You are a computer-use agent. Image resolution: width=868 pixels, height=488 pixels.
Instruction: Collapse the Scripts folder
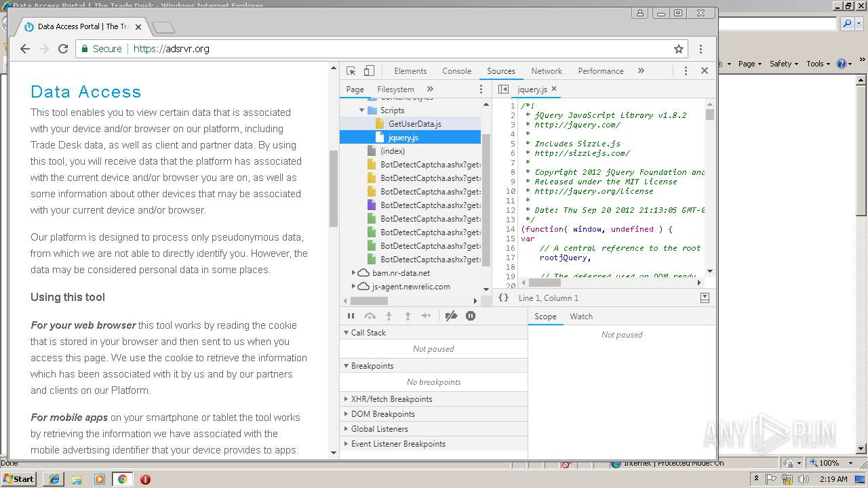(x=362, y=110)
